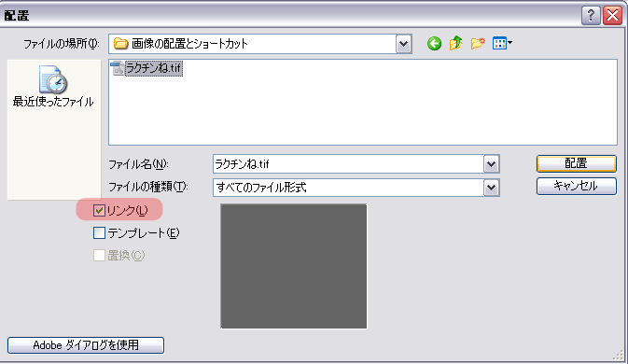
Task: Create a new folder icon
Action: 478,43
